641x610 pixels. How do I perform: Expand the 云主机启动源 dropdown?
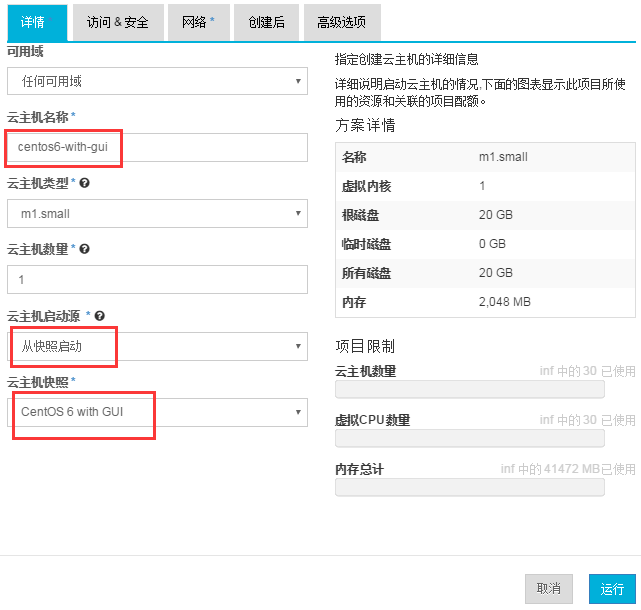click(157, 346)
